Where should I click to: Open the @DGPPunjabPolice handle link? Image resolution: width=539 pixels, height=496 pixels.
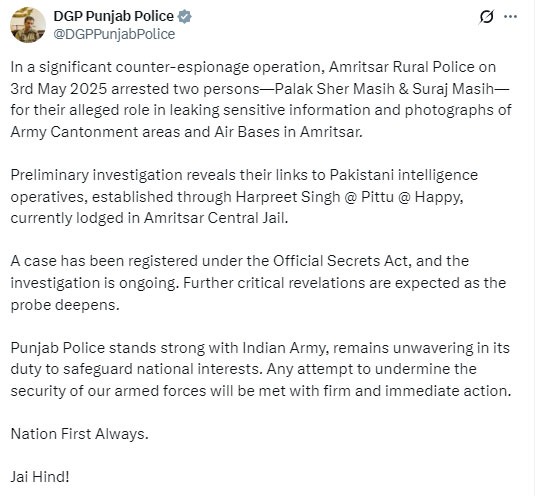pos(114,34)
